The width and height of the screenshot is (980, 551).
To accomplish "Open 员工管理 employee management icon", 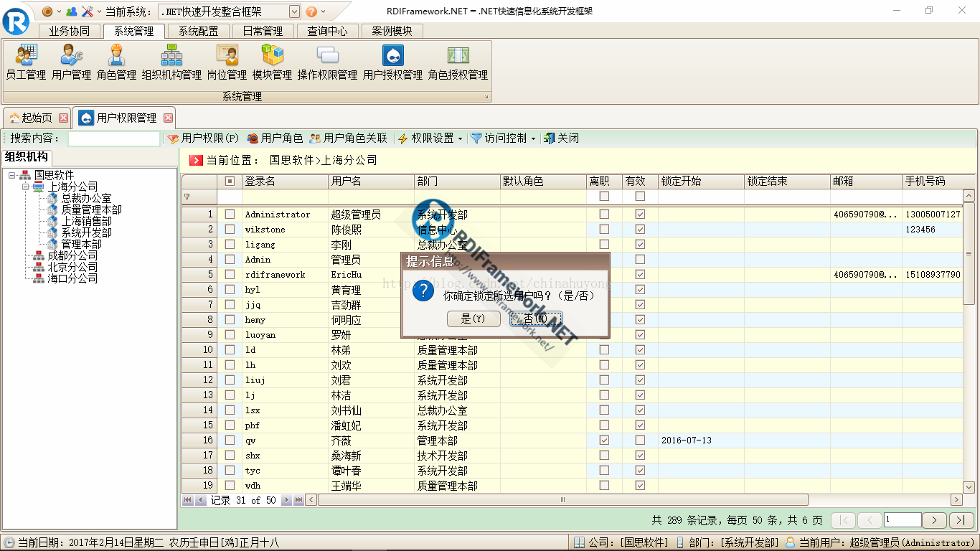I will 26,62.
